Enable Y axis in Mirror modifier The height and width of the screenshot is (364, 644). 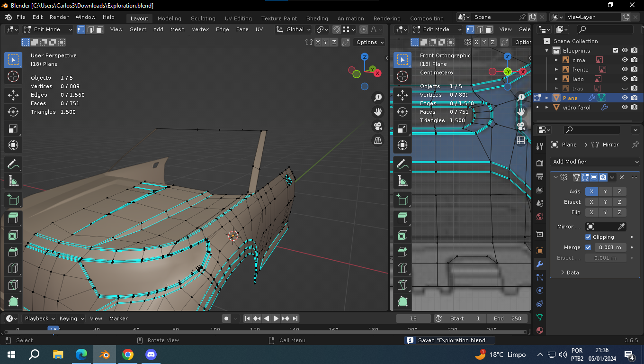(x=605, y=191)
